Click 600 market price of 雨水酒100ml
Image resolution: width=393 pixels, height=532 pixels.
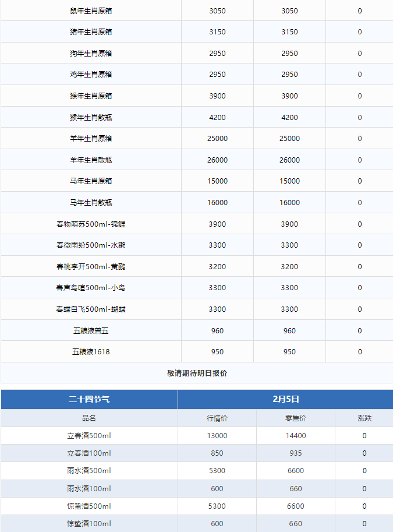pyautogui.click(x=217, y=488)
